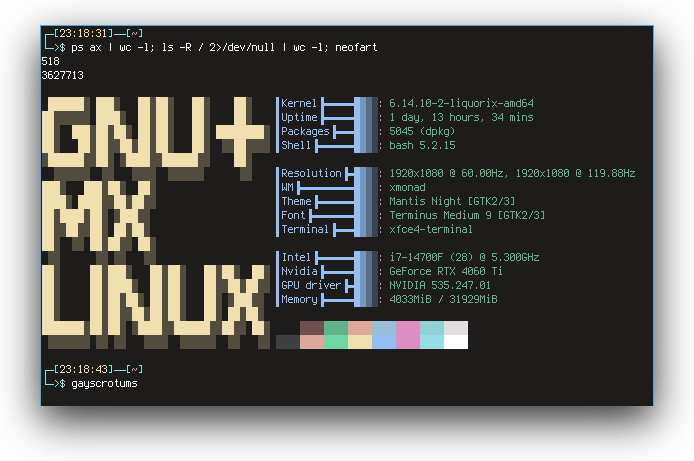This screenshot has height=461, width=694.
Task: Click the dark gray color block
Action: (x=288, y=342)
